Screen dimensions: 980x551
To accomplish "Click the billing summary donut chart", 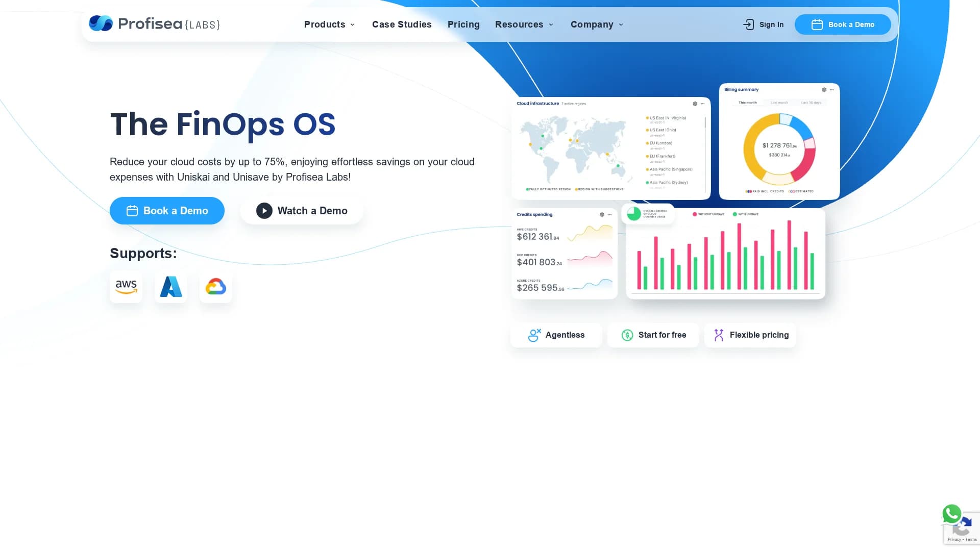I will pos(779,149).
